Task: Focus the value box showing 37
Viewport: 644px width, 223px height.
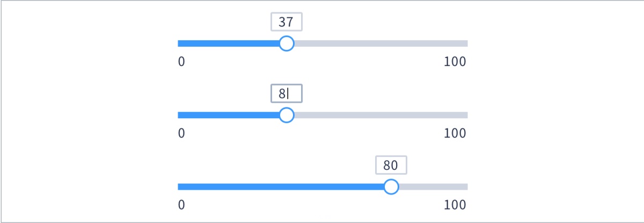Action: click(x=287, y=22)
